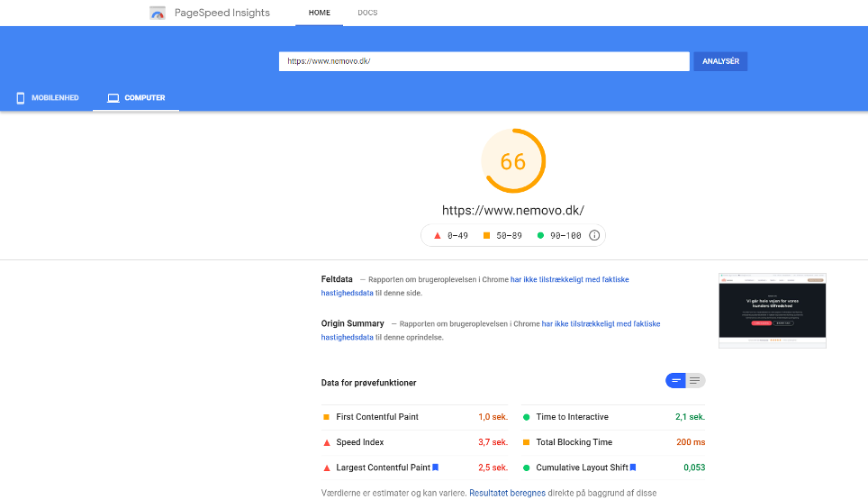Click the https://www.nemovo.dk/ heading under the score
Viewport: 868px width, 499px height.
(x=513, y=211)
